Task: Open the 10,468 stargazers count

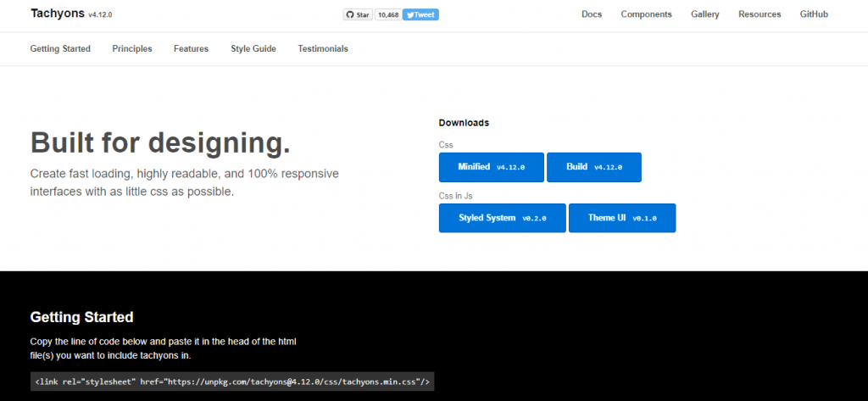Action: 387,14
